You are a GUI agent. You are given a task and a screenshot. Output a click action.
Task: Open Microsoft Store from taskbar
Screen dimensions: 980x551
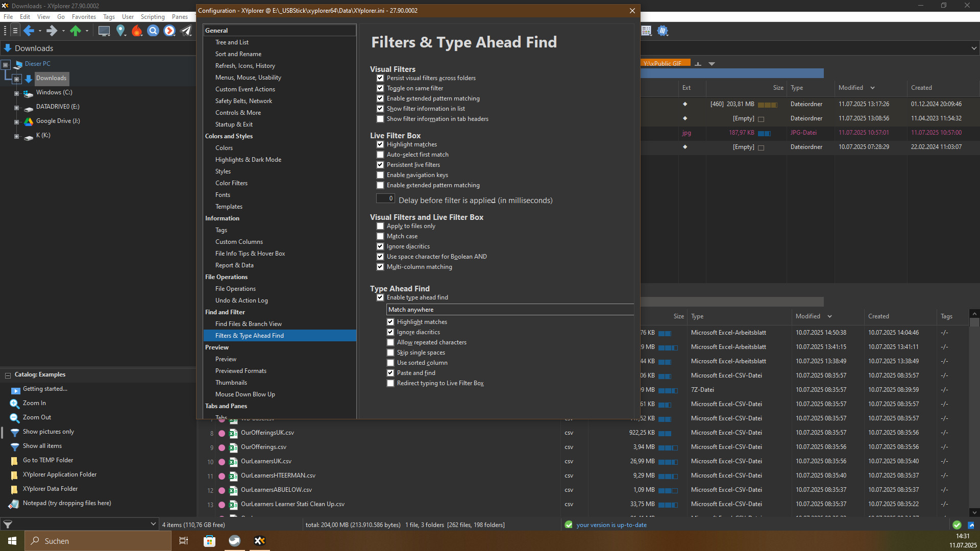coord(209,541)
